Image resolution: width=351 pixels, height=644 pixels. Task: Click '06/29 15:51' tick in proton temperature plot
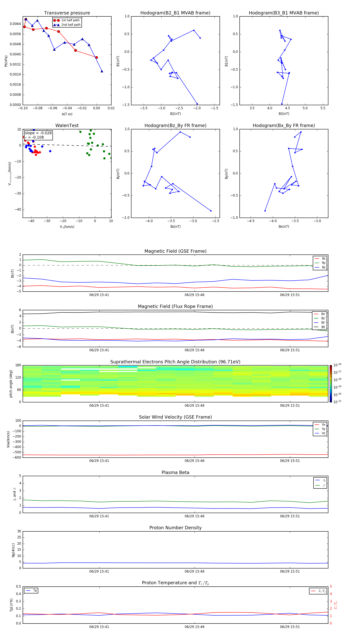pyautogui.click(x=290, y=627)
